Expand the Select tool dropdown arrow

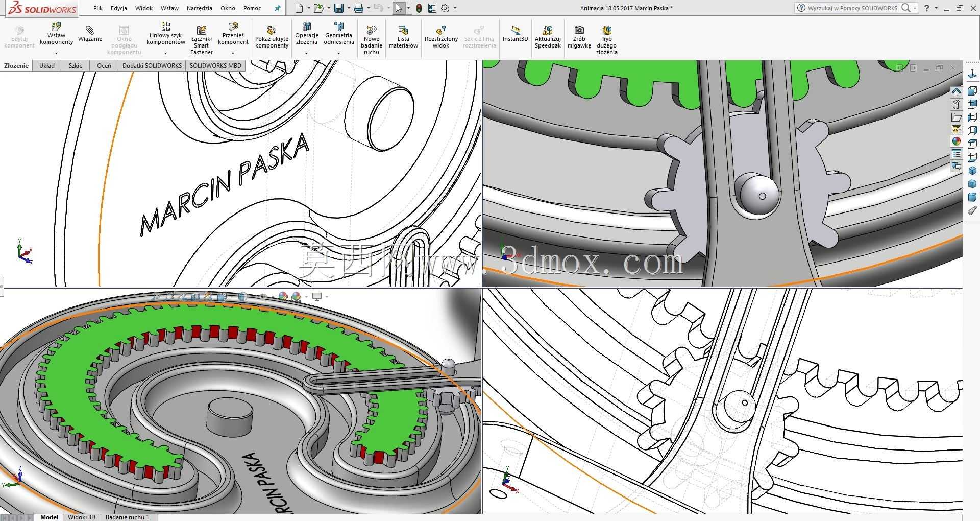coord(408,8)
